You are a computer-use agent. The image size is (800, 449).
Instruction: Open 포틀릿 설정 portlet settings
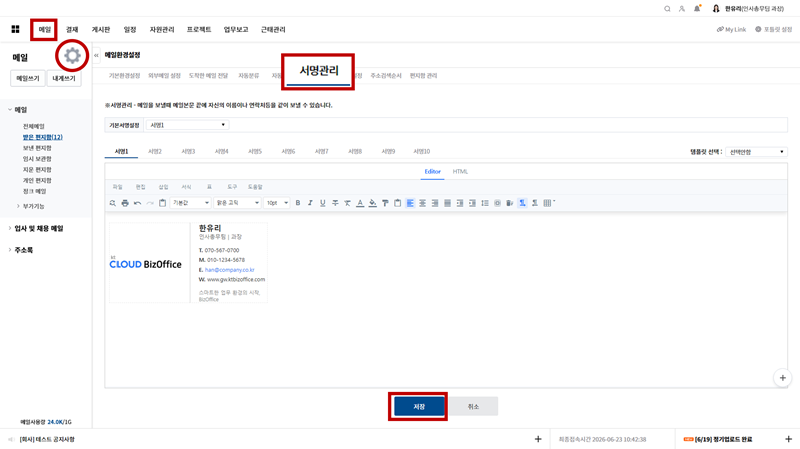pyautogui.click(x=773, y=30)
